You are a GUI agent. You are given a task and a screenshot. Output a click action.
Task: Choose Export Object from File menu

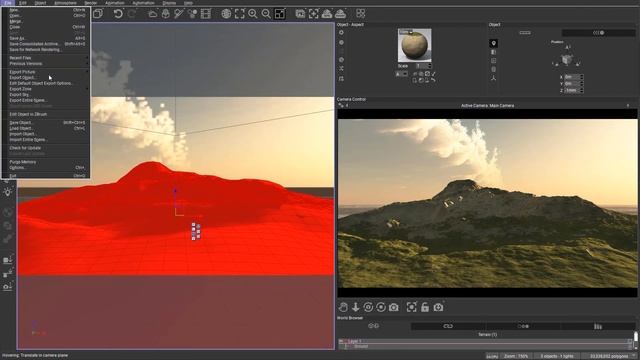pyautogui.click(x=46, y=78)
